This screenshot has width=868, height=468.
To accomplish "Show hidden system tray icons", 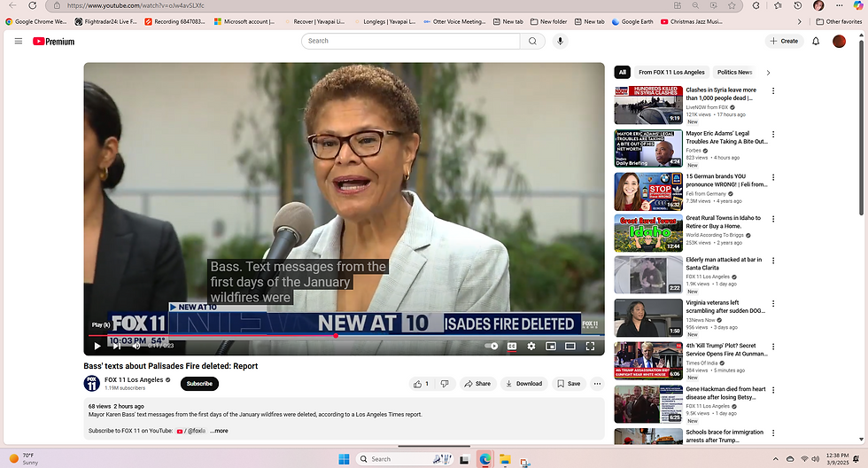I will tap(776, 459).
